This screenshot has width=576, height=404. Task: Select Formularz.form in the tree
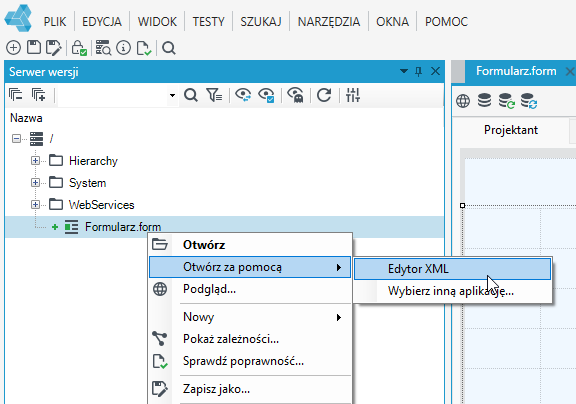coord(123,227)
